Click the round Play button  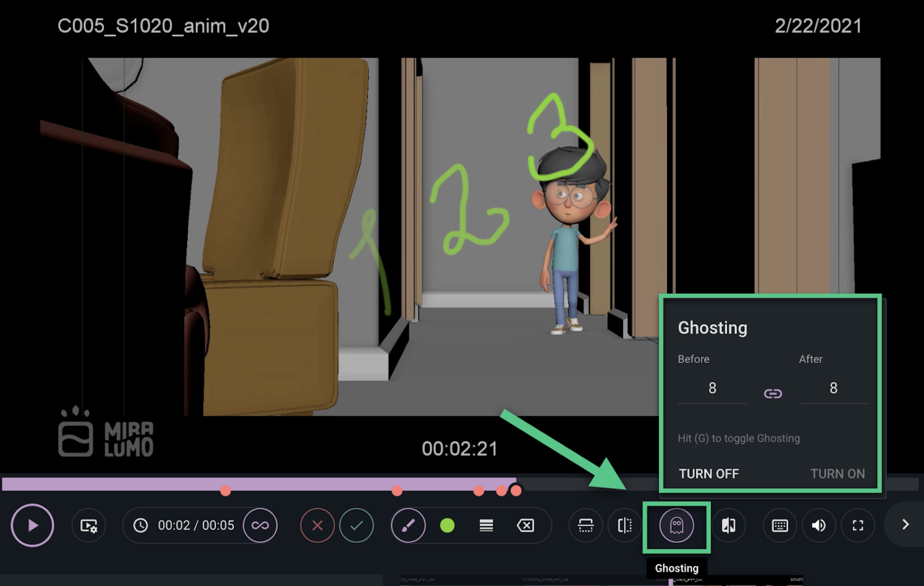(x=33, y=525)
